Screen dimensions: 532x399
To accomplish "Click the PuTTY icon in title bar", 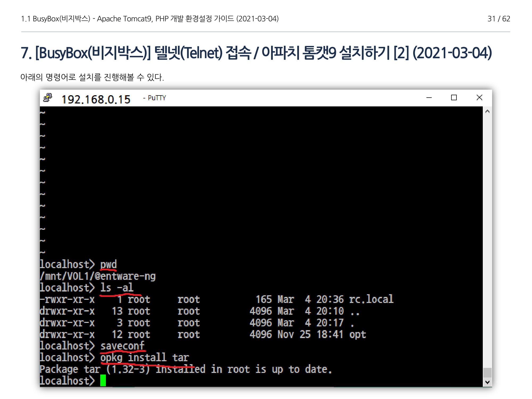I will point(48,98).
